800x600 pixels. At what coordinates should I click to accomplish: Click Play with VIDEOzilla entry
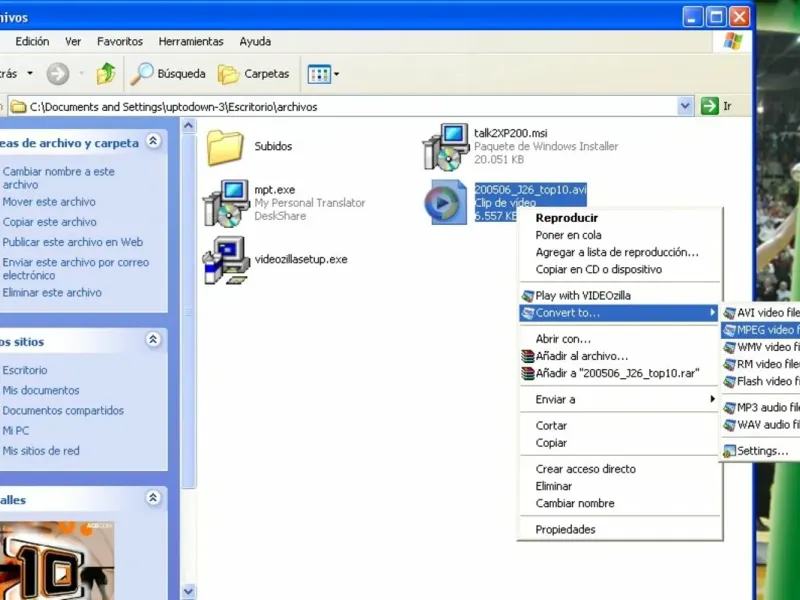coord(620,295)
